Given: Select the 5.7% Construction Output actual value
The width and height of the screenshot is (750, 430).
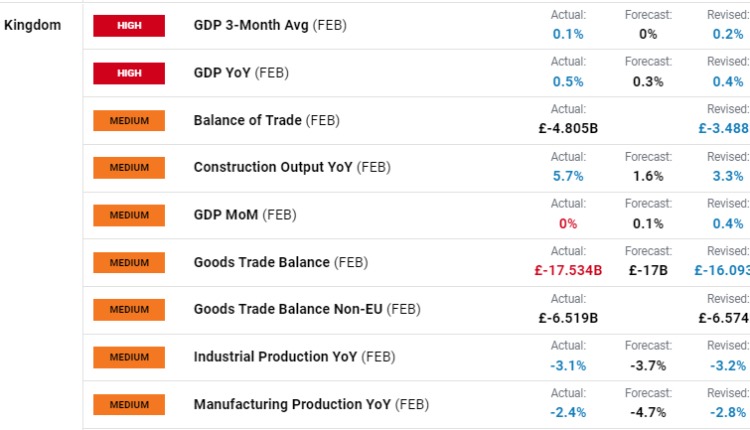Looking at the screenshot, I should [568, 176].
